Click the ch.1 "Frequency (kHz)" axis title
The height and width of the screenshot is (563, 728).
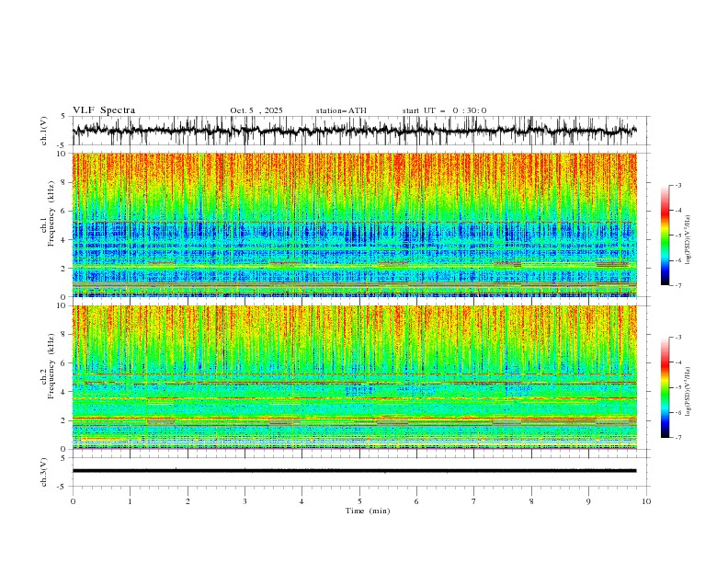[x=51, y=213]
